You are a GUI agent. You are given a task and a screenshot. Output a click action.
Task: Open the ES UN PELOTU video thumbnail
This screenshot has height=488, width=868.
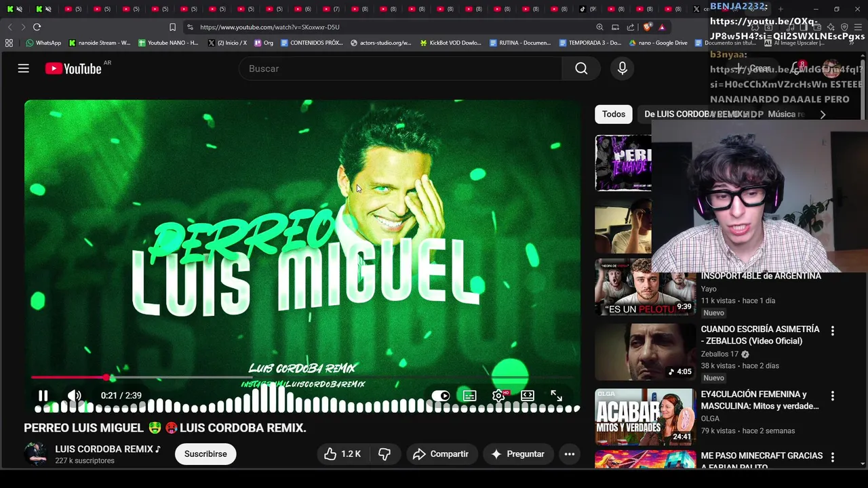(645, 287)
